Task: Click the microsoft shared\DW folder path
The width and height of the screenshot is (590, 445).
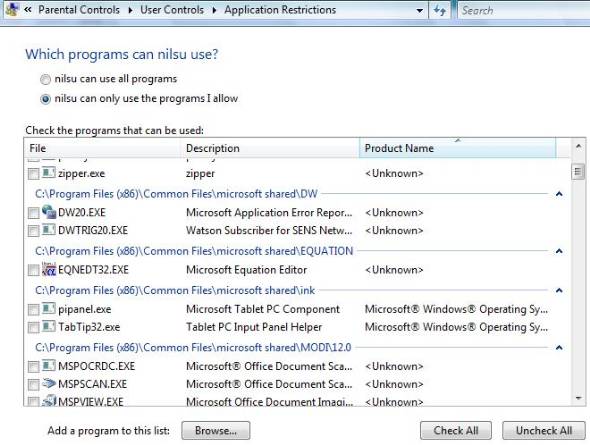Action: pyautogui.click(x=176, y=194)
